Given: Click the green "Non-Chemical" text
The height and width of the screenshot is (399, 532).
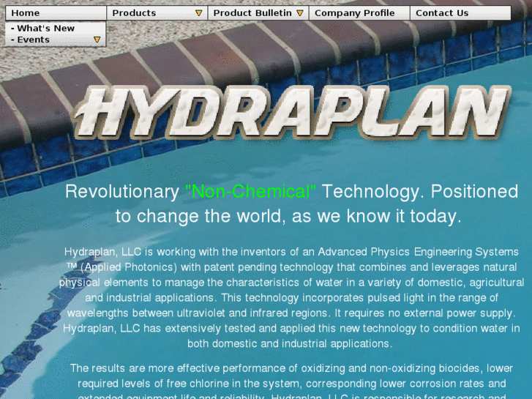Looking at the screenshot, I should tap(250, 192).
